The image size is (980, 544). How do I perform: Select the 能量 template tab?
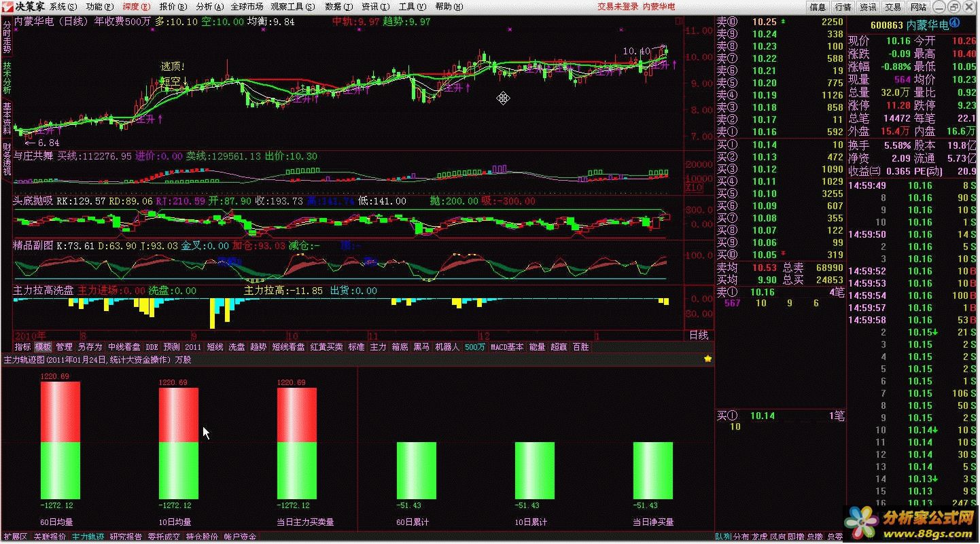pos(537,346)
